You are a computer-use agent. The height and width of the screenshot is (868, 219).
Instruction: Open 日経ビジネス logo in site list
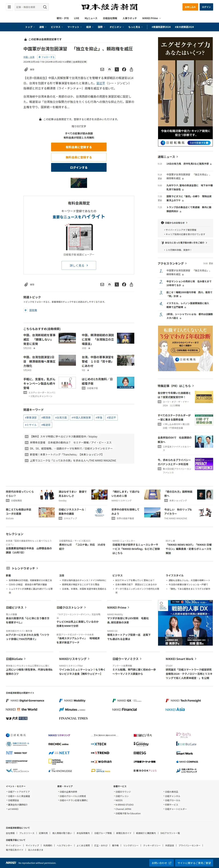click(x=143, y=735)
